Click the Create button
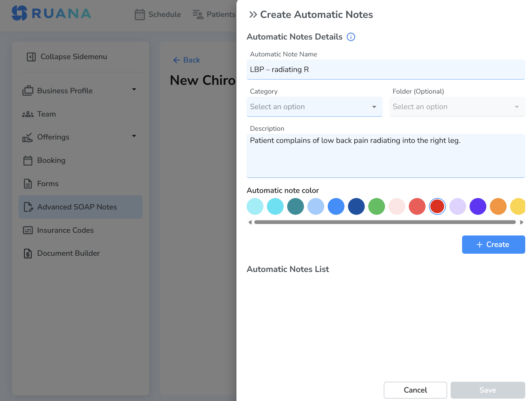Viewport: 532px width, 401px height. click(493, 245)
